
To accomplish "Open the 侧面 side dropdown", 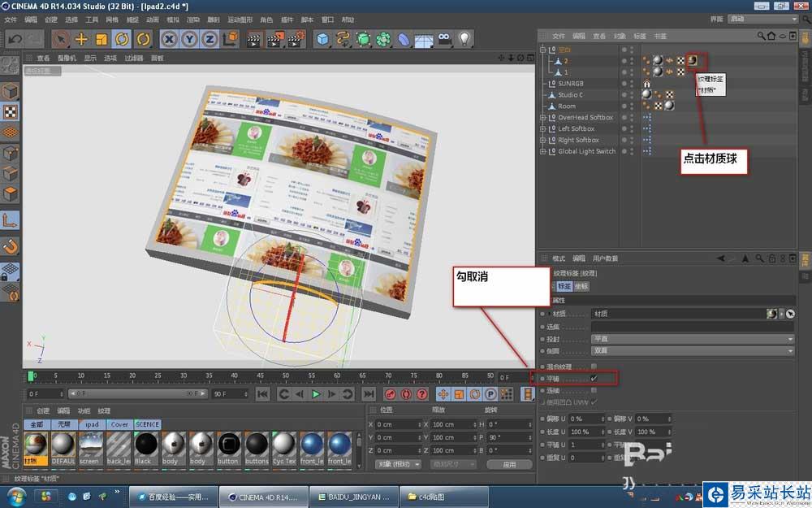I will pos(693,351).
